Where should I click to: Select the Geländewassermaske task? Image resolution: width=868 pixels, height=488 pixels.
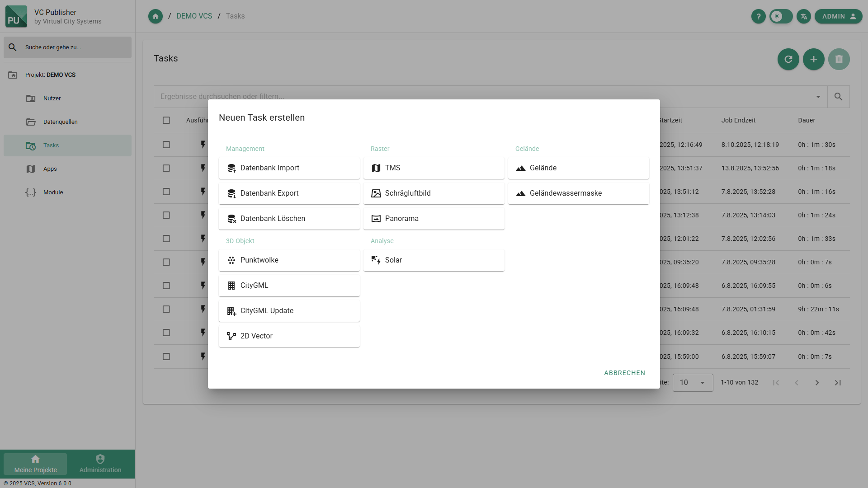(x=578, y=193)
